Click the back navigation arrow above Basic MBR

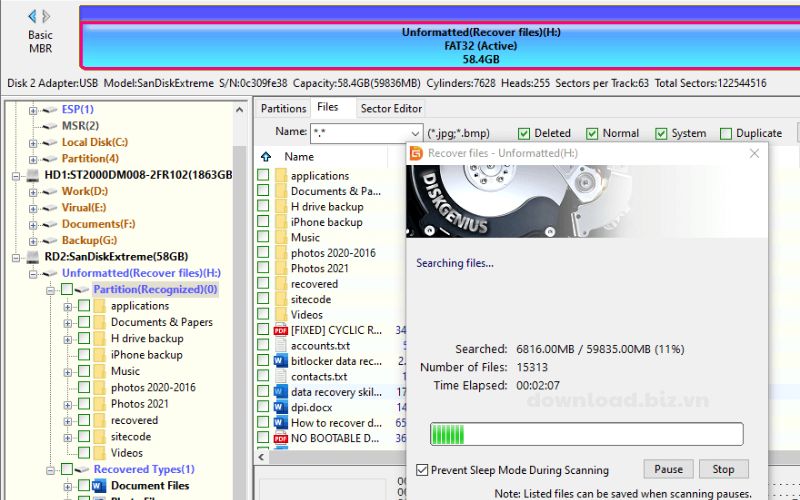pyautogui.click(x=32, y=16)
